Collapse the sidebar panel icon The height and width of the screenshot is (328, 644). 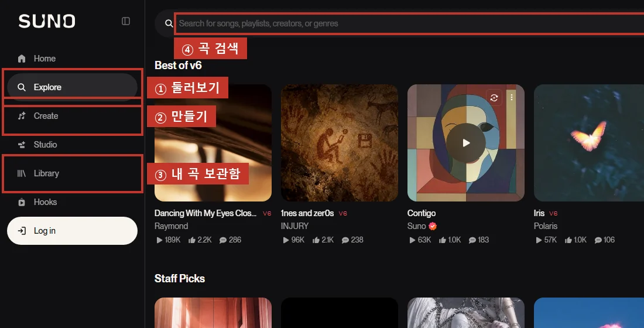pyautogui.click(x=126, y=21)
